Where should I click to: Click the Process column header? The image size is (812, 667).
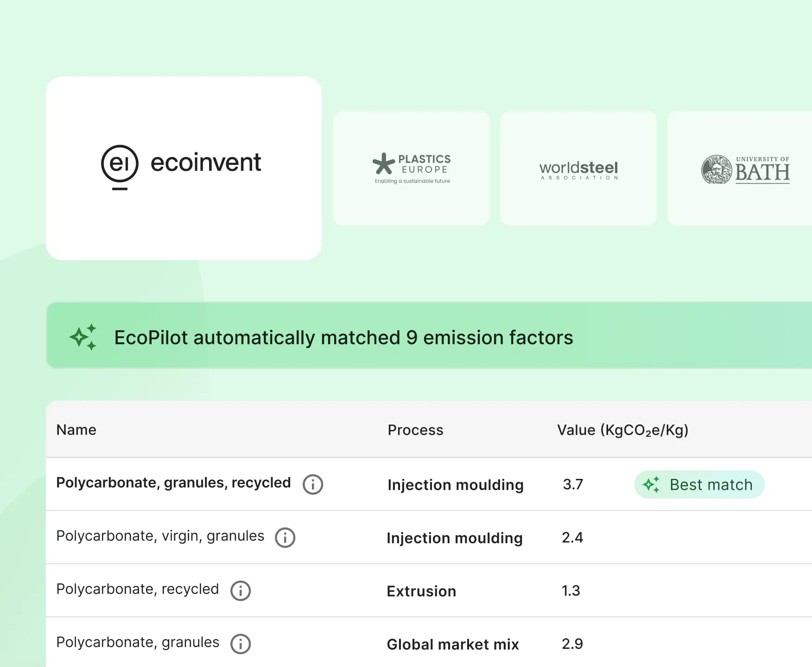click(415, 430)
